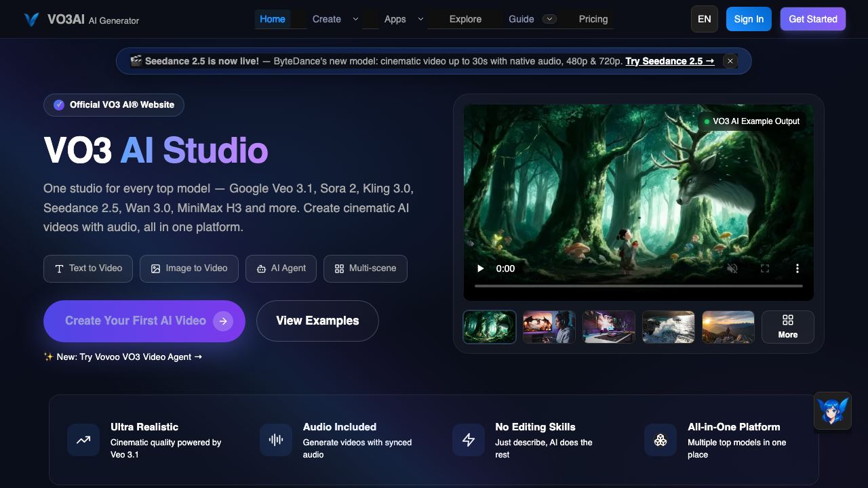Select the forest deer video thumbnail

pos(490,327)
